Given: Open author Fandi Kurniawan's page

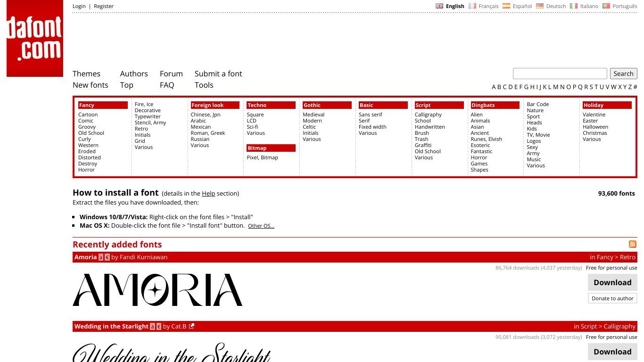Looking at the screenshot, I should pos(144,257).
